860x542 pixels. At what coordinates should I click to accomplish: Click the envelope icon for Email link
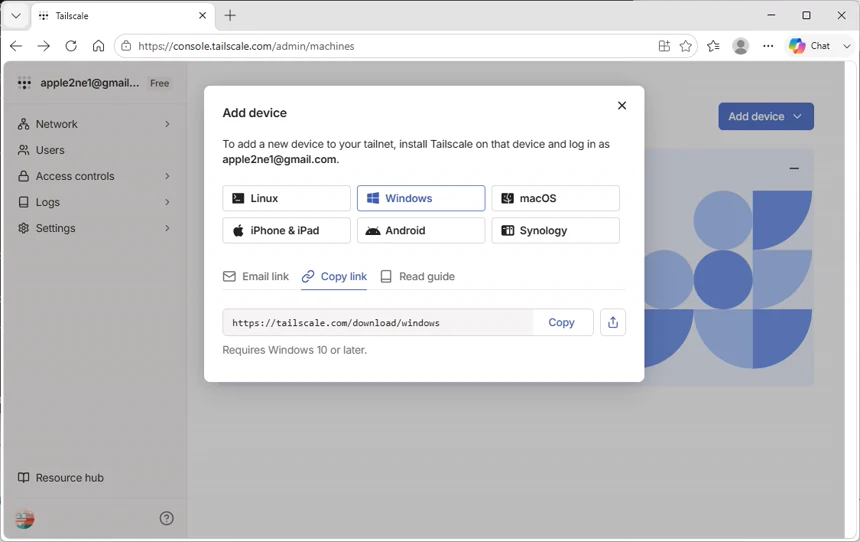coord(229,276)
